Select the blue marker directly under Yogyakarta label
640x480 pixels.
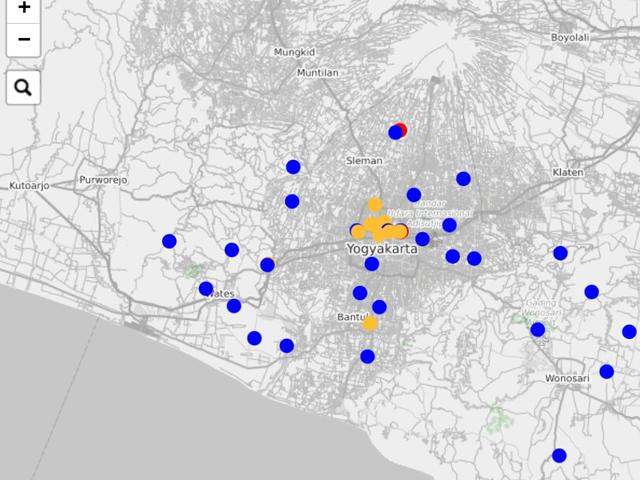pos(372,264)
